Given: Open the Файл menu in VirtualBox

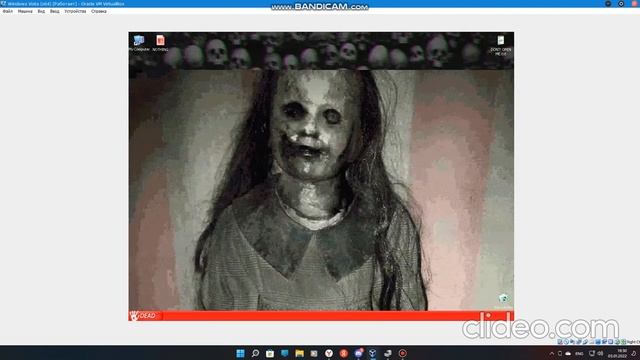Looking at the screenshot, I should click(8, 11).
